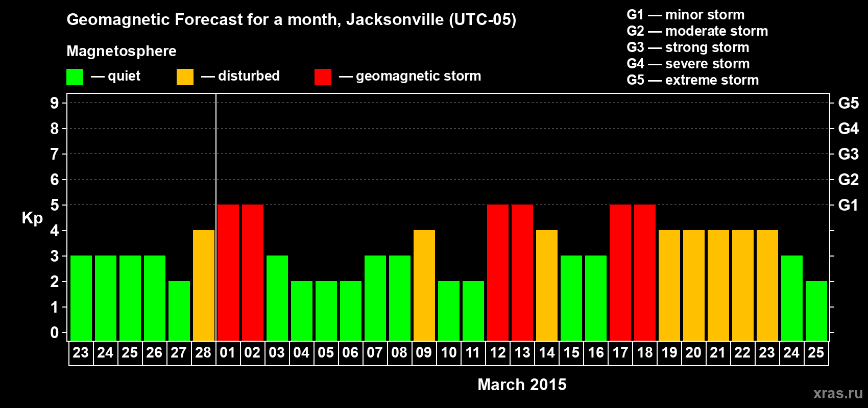The image size is (868, 408).
Task: Click the green bar for the first 23
Action: click(81, 298)
